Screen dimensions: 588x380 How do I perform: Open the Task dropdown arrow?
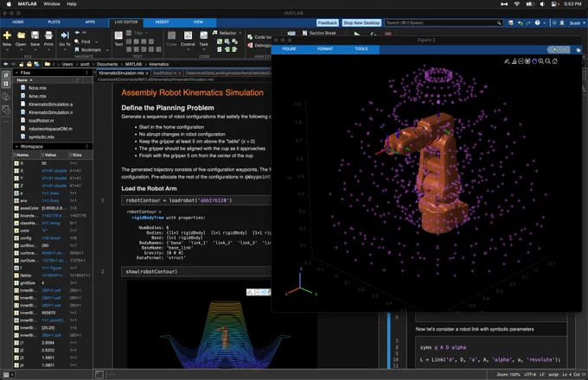pos(203,49)
